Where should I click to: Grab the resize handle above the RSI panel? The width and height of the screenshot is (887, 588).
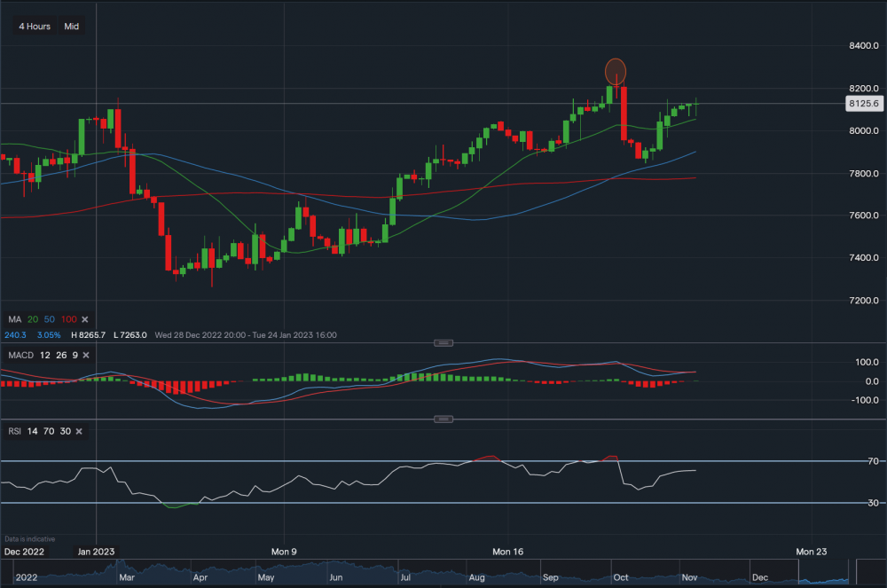click(x=443, y=419)
